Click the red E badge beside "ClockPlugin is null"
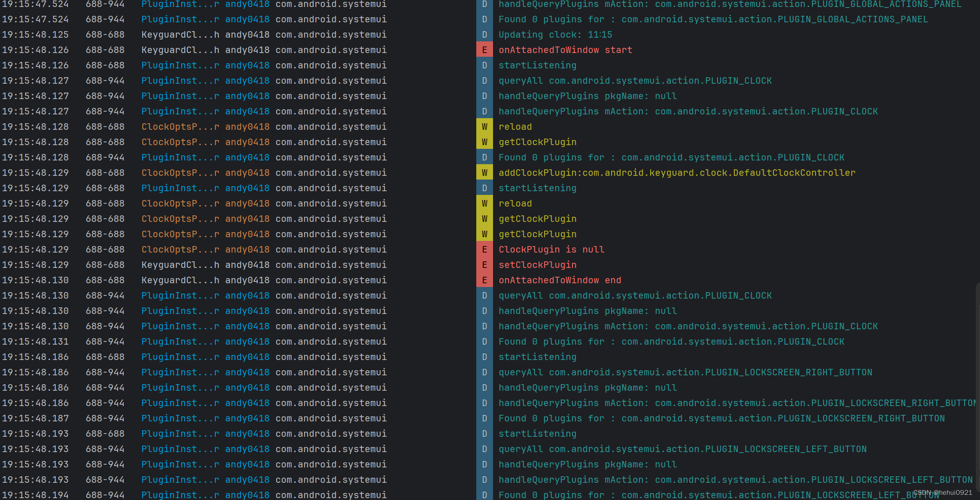The image size is (980, 500). point(485,250)
